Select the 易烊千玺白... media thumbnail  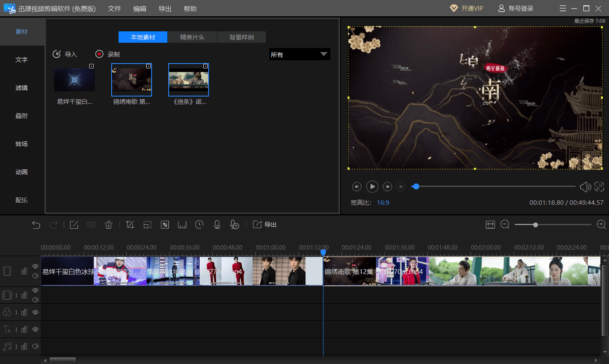tap(75, 80)
